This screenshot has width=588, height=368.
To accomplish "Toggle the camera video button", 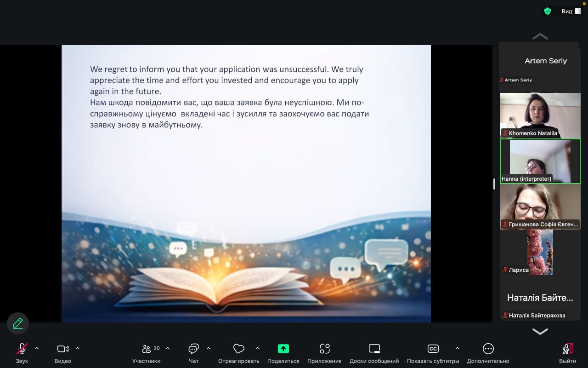I will click(63, 349).
